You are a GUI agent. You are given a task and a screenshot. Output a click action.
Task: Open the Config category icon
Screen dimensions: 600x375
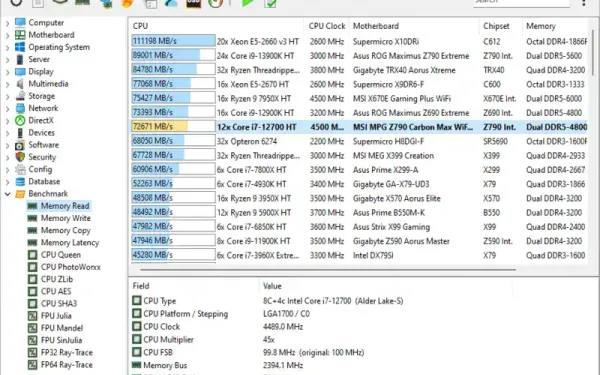tap(20, 169)
